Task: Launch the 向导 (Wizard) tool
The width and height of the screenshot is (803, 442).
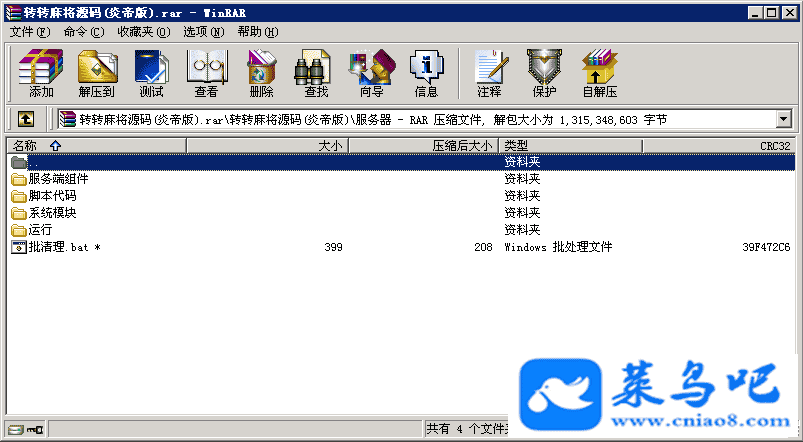Action: point(371,73)
